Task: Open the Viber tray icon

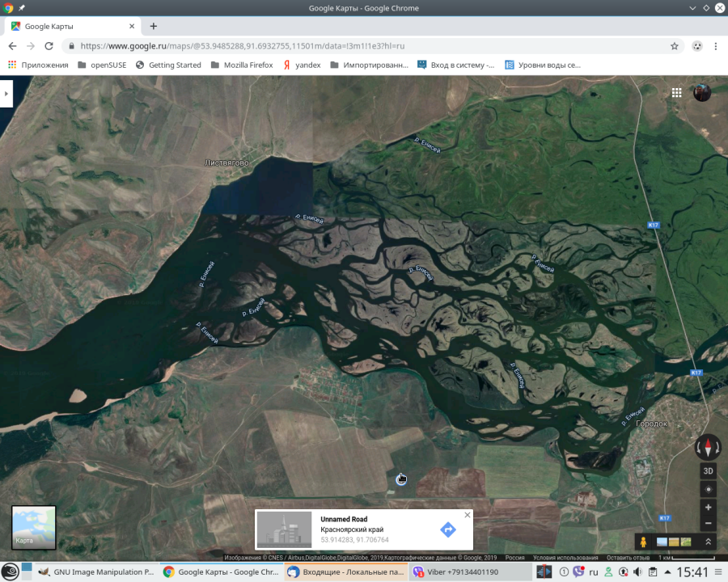Action: point(578,572)
